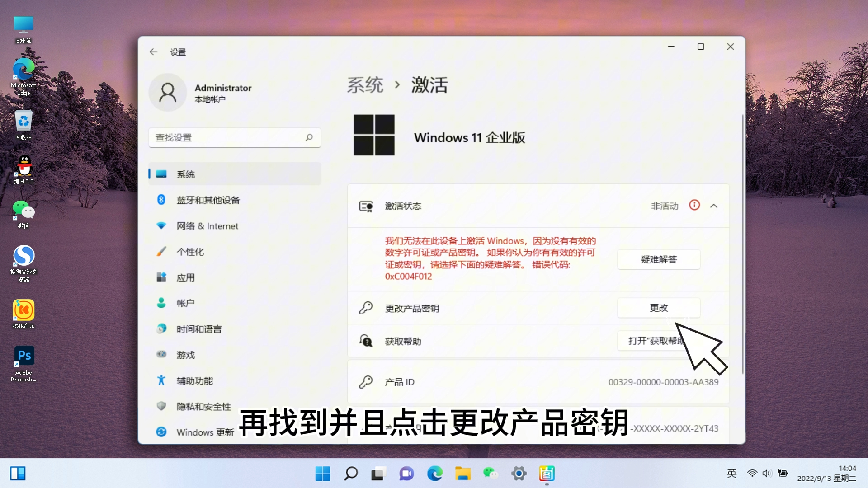Select 系统 in the sidebar
Image resolution: width=868 pixels, height=488 pixels.
click(x=235, y=174)
